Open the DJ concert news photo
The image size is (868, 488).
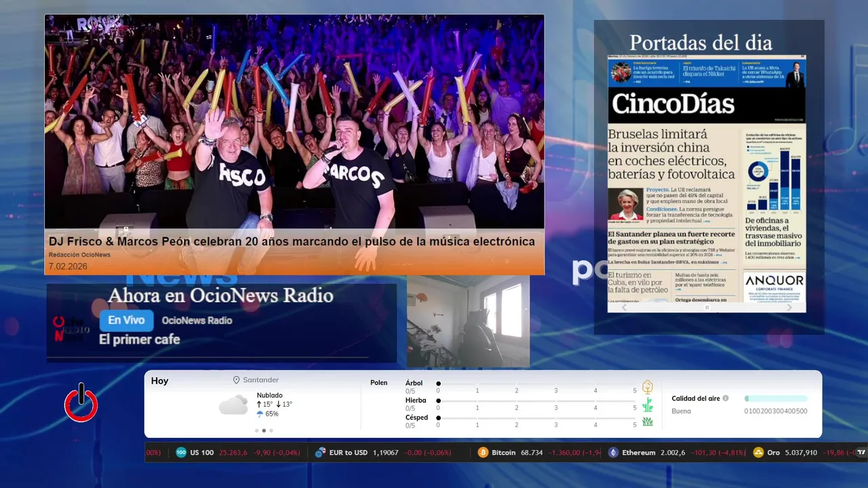coord(294,122)
